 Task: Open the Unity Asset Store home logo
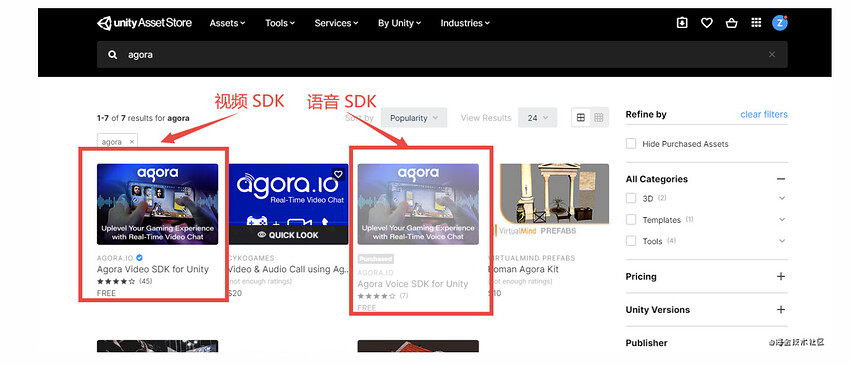point(144,23)
